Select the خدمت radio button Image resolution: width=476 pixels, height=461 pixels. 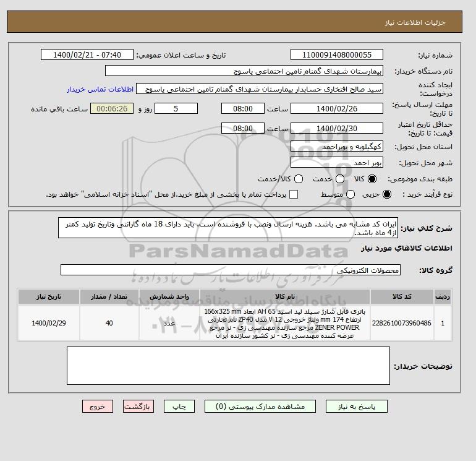(x=340, y=179)
